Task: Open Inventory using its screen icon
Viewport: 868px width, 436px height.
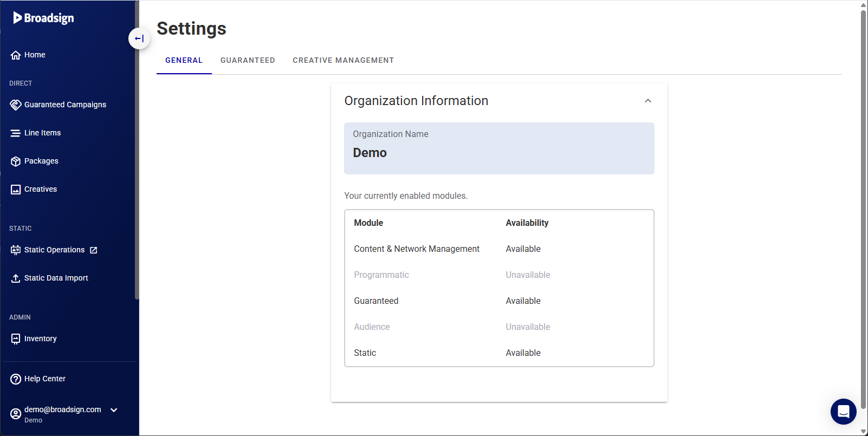Action: click(x=16, y=339)
